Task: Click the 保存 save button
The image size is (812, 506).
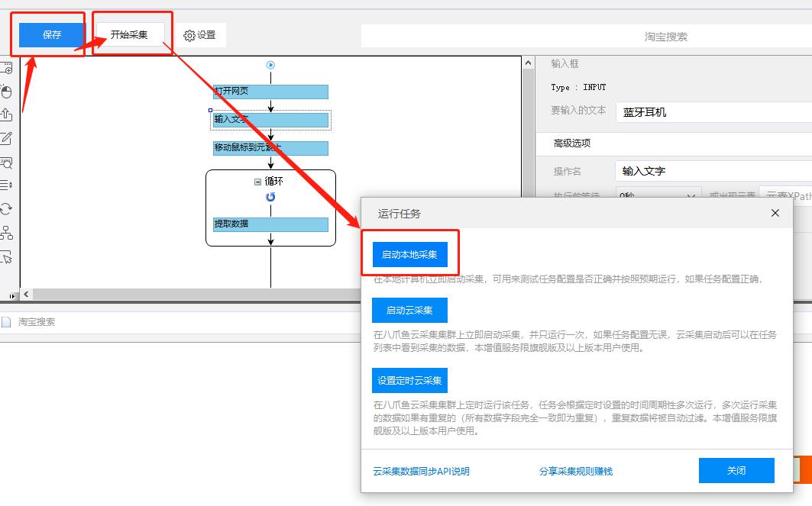Action: [51, 35]
